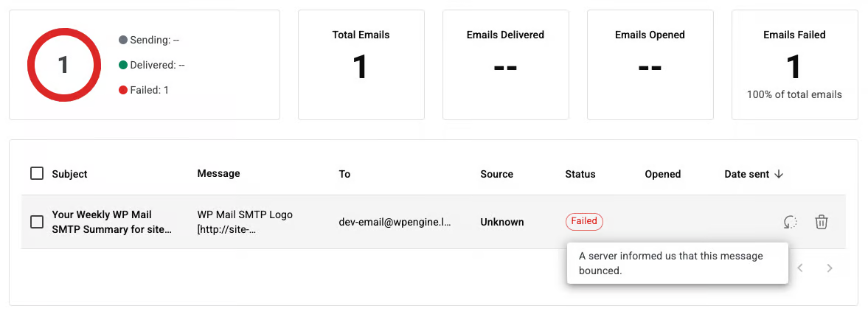Delete the email using the trash icon
Viewport: 868px width, 314px height.
click(822, 222)
